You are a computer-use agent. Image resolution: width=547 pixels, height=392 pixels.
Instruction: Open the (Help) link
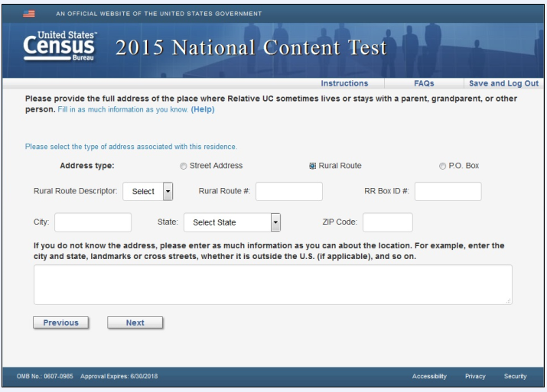(x=203, y=109)
